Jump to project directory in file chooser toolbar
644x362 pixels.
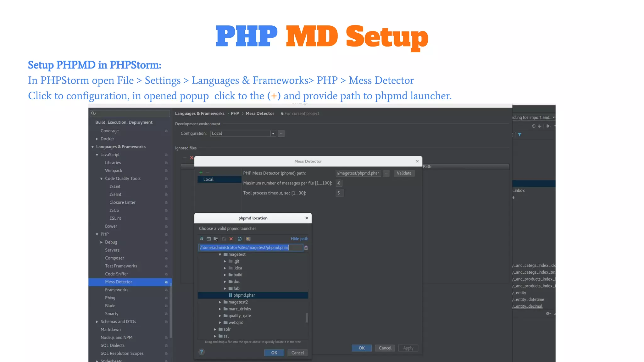(216, 239)
